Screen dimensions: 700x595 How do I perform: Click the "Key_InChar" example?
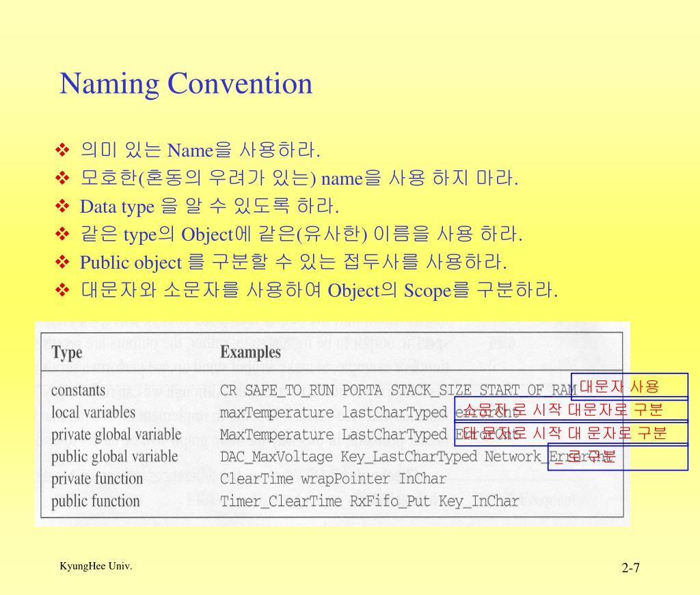pyautogui.click(x=479, y=501)
